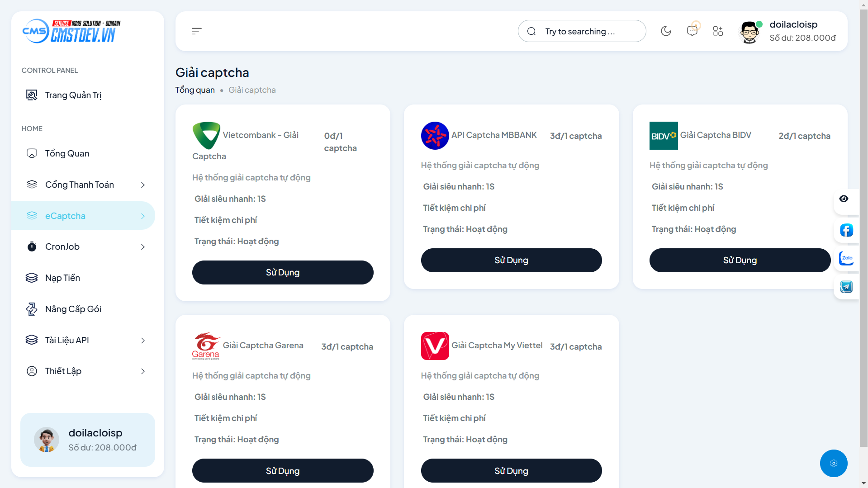
Task: Open the Nạp Tiền menu item
Action: (x=62, y=278)
